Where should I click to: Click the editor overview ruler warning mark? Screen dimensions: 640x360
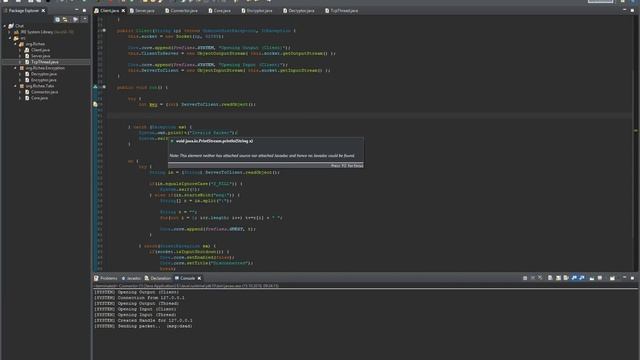coord(636,131)
